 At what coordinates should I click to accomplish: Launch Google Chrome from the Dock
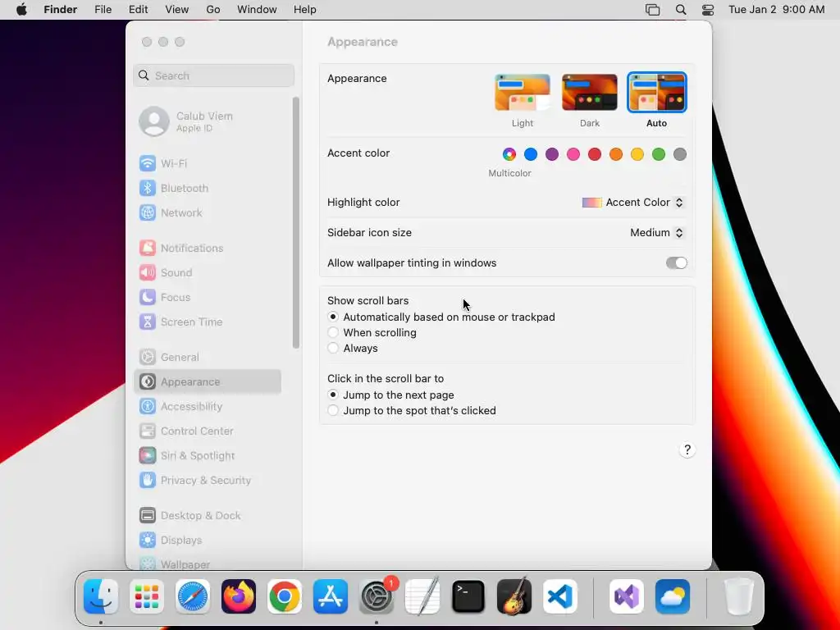(x=285, y=596)
